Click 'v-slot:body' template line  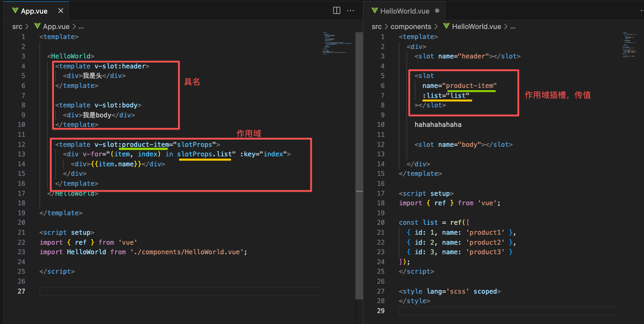(98, 105)
